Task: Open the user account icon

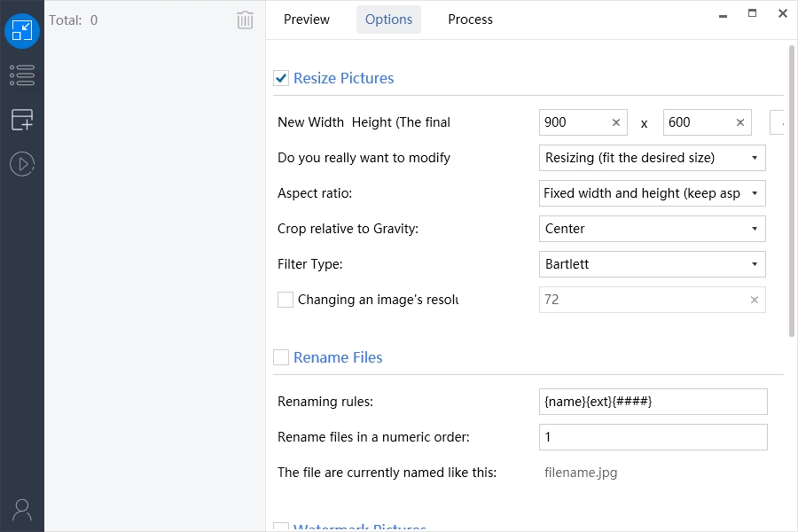Action: (22, 509)
